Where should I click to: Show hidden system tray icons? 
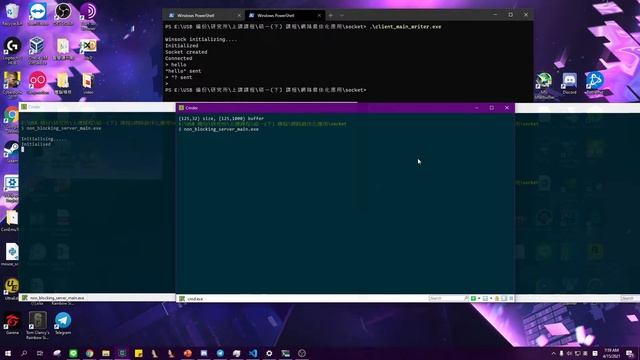point(553,353)
